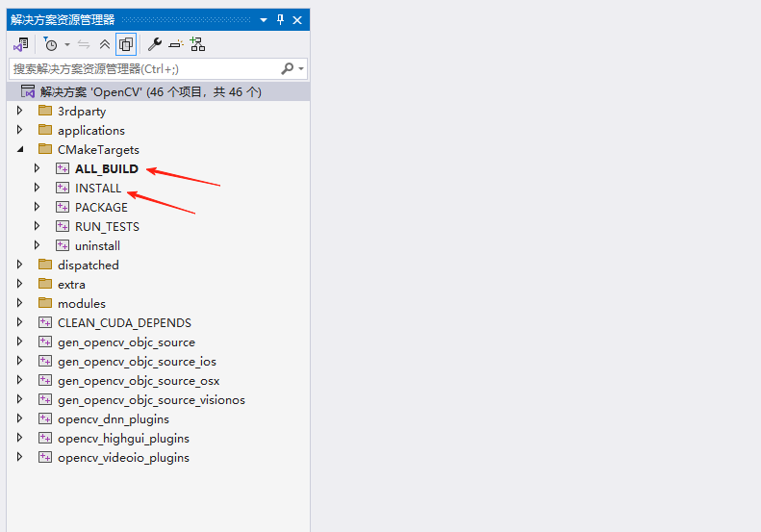Select the ALL_BUILD project

(107, 169)
